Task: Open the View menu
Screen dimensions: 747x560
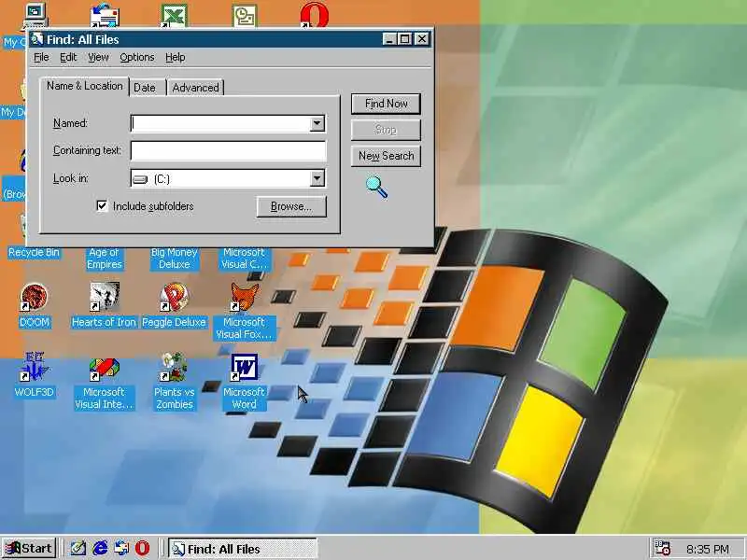Action: coord(98,57)
